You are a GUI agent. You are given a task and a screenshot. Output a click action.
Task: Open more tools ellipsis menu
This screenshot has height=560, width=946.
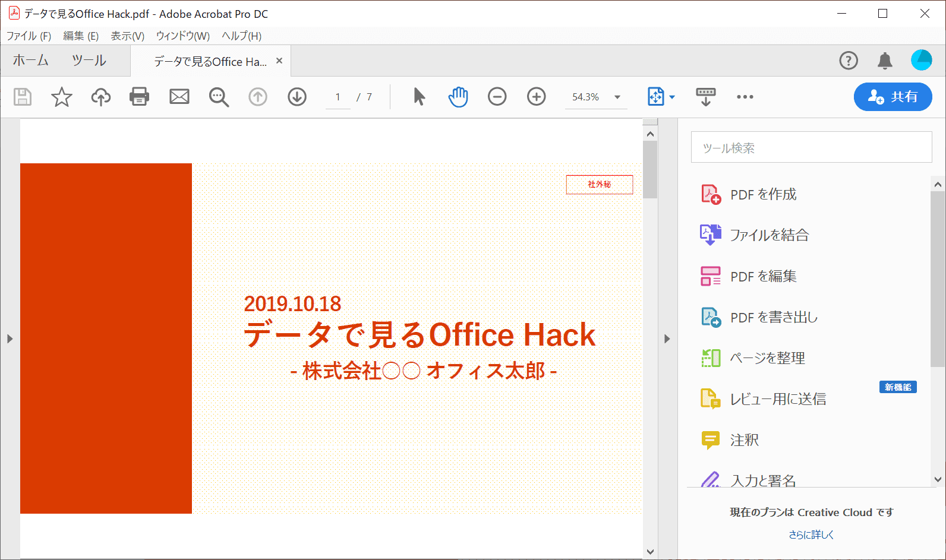745,97
